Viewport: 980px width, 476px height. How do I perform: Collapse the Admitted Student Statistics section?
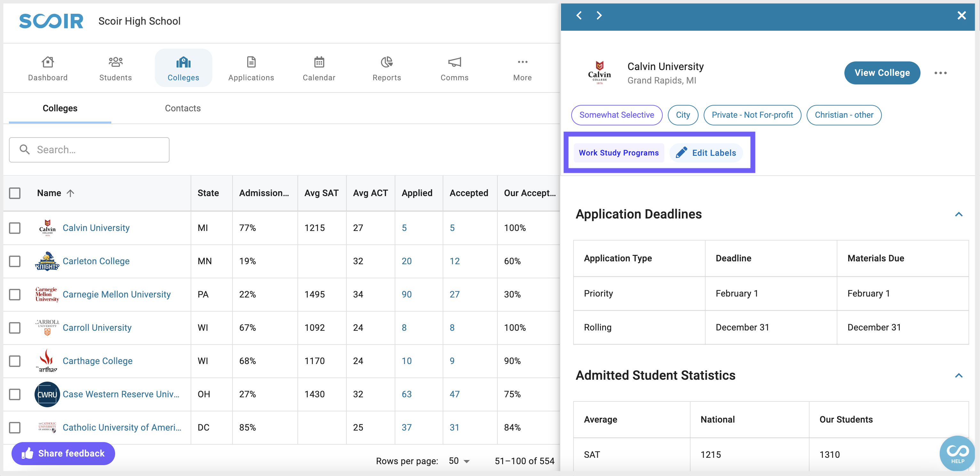tap(959, 376)
